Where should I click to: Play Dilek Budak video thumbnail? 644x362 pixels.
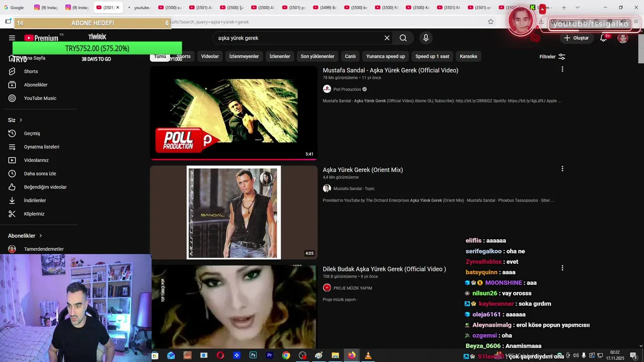pos(234,307)
